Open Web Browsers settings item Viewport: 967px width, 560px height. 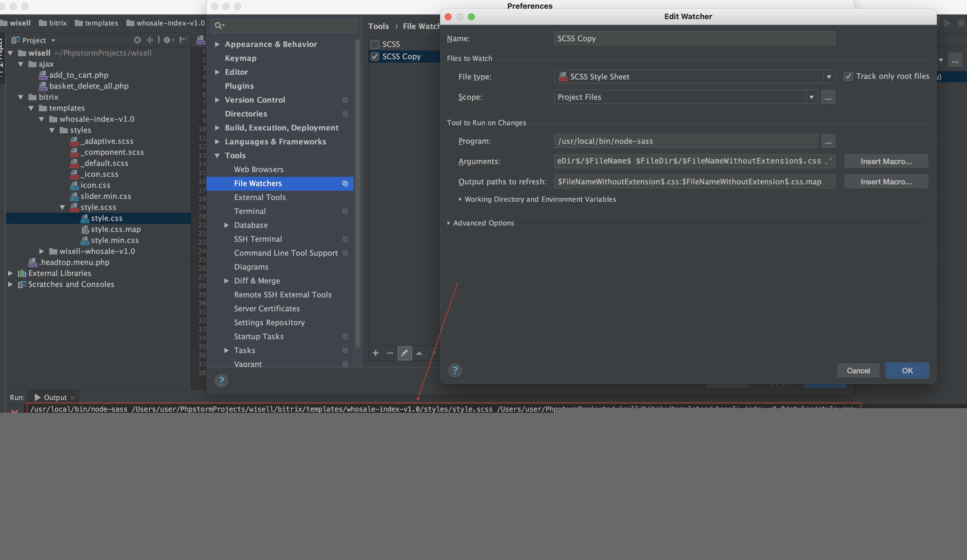[259, 169]
